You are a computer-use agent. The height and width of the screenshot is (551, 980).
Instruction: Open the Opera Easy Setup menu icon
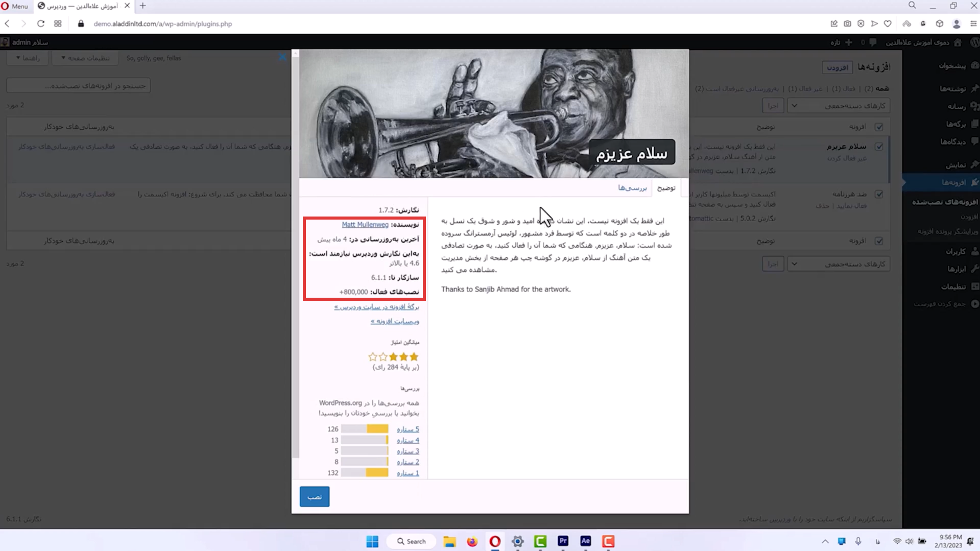[973, 24]
